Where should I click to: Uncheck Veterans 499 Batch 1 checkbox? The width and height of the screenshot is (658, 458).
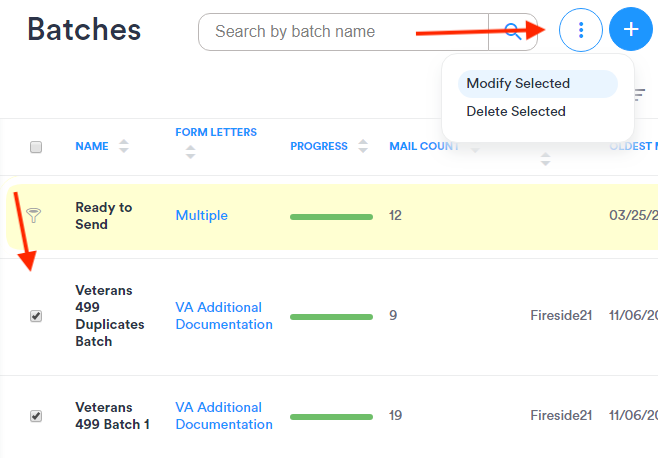pyautogui.click(x=36, y=416)
